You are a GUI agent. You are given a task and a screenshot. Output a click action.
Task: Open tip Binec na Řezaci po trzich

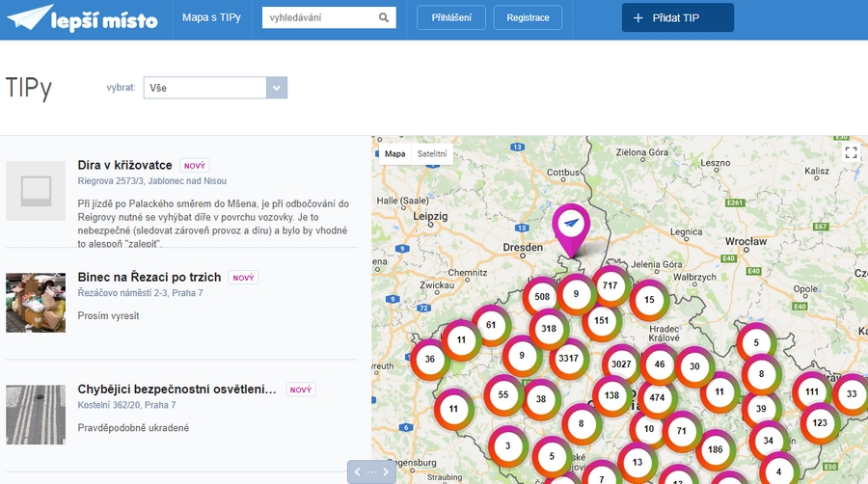click(149, 277)
